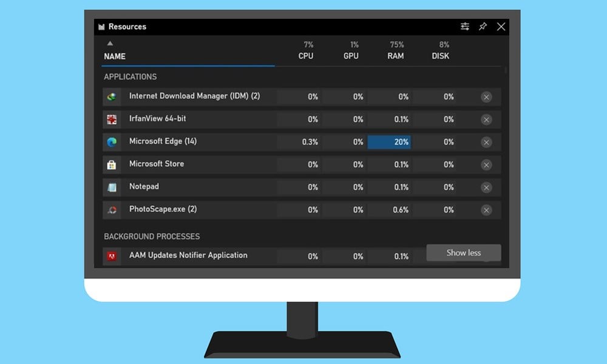Click the 0.3% CPU value for Microsoft Edge
The image size is (607, 364).
pyautogui.click(x=310, y=142)
